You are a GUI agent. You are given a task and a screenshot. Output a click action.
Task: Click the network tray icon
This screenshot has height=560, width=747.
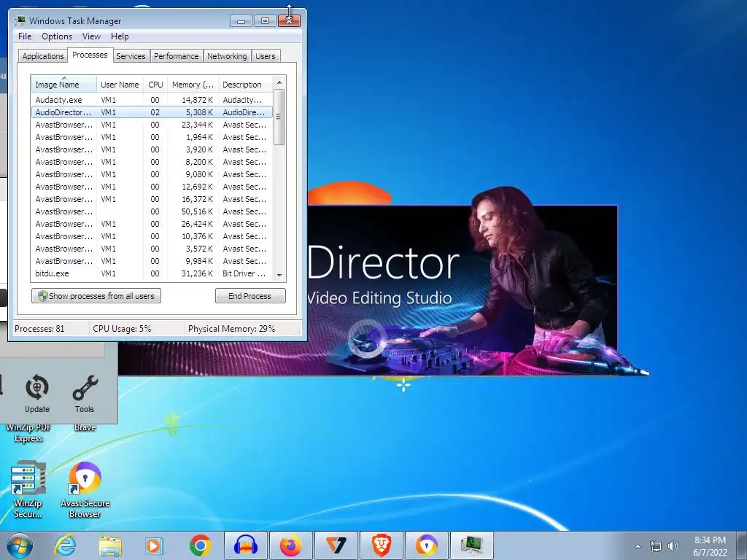point(656,546)
